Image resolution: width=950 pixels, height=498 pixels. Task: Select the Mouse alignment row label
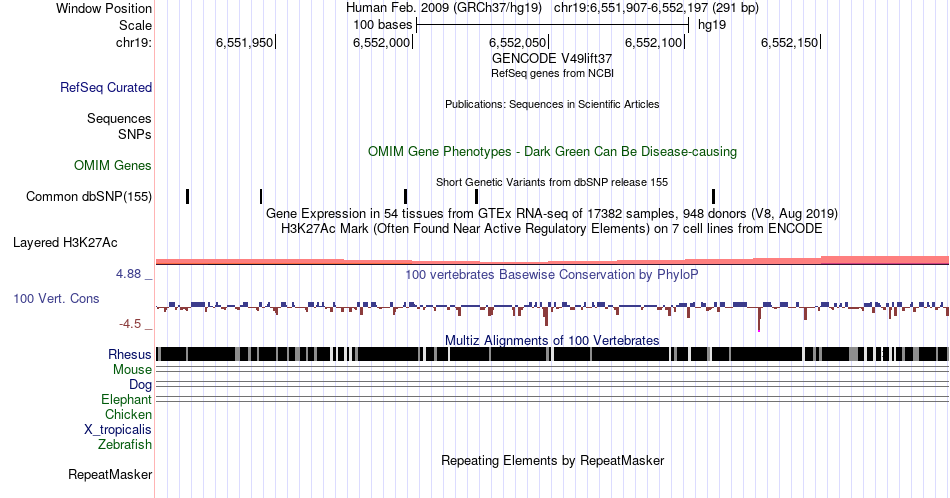[132, 370]
